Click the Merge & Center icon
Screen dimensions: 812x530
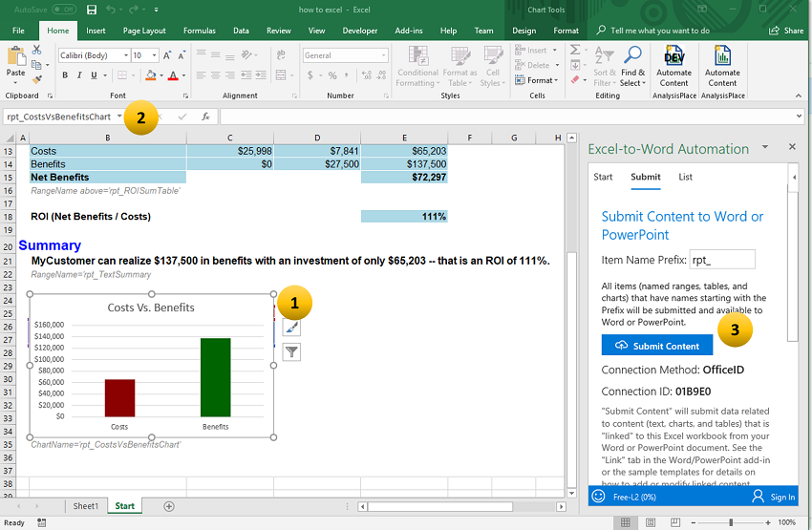281,75
